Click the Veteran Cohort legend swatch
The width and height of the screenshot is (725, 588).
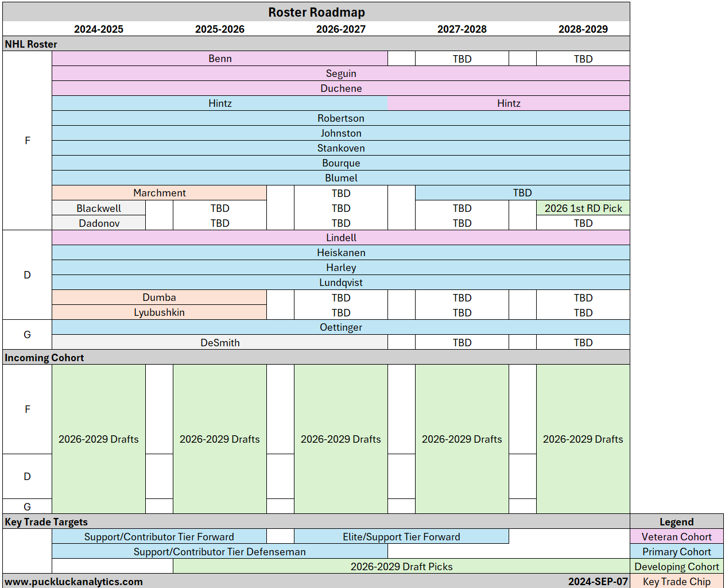[676, 536]
